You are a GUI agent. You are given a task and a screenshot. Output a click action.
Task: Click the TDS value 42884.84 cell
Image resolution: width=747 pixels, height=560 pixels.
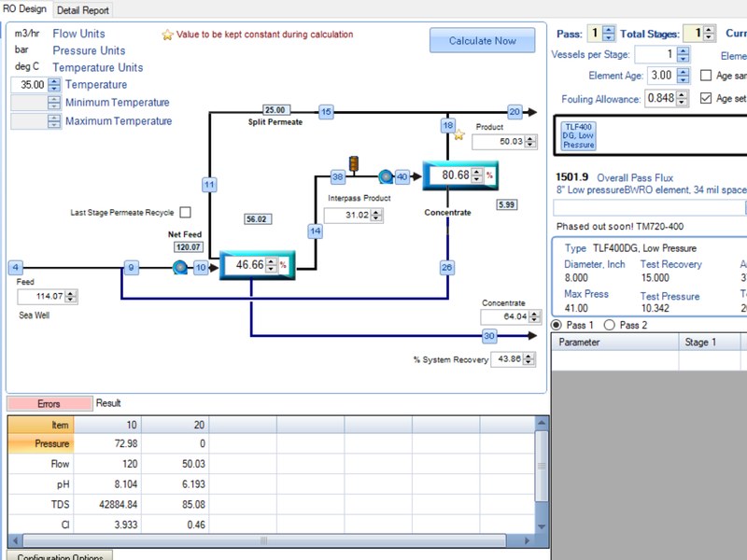pyautogui.click(x=107, y=504)
